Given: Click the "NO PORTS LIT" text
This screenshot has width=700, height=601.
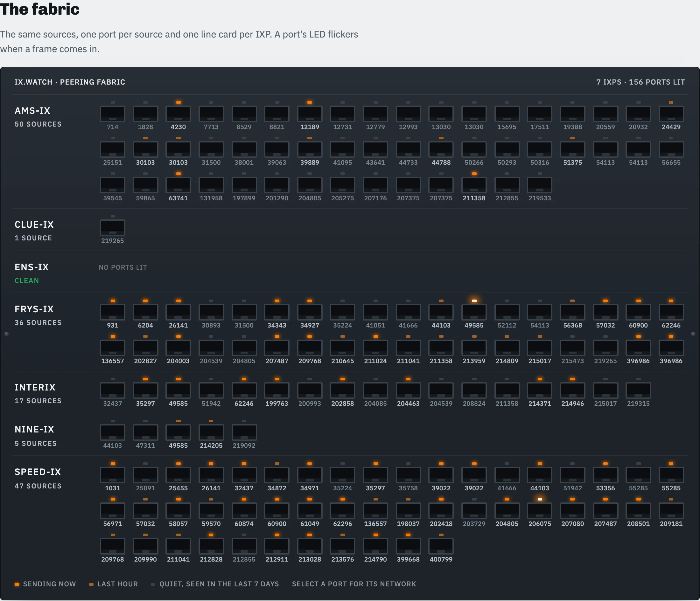Looking at the screenshot, I should coord(123,267).
